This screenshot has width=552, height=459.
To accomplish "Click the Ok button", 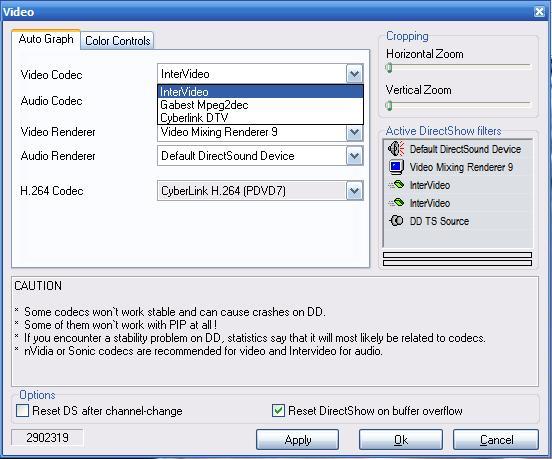I will tap(401, 440).
